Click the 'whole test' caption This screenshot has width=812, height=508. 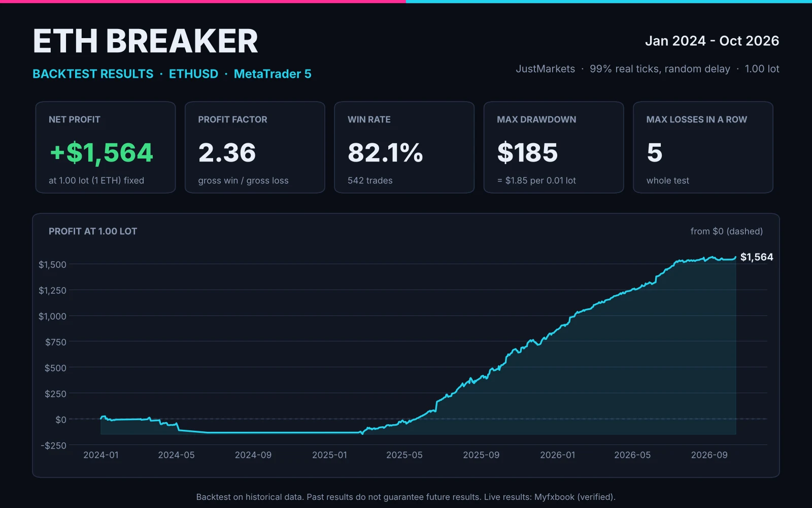pyautogui.click(x=668, y=180)
